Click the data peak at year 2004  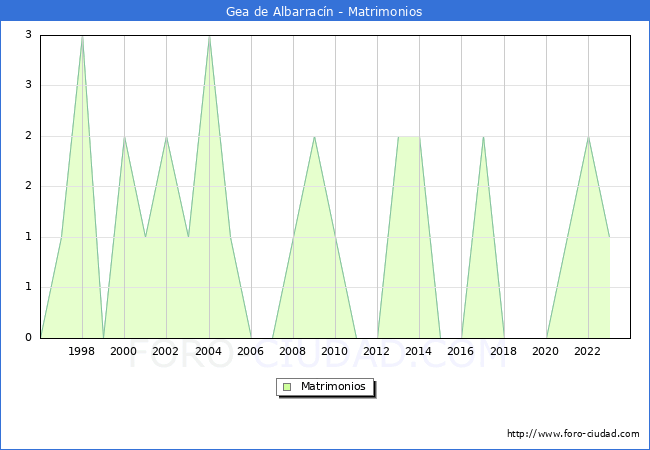click(x=209, y=36)
